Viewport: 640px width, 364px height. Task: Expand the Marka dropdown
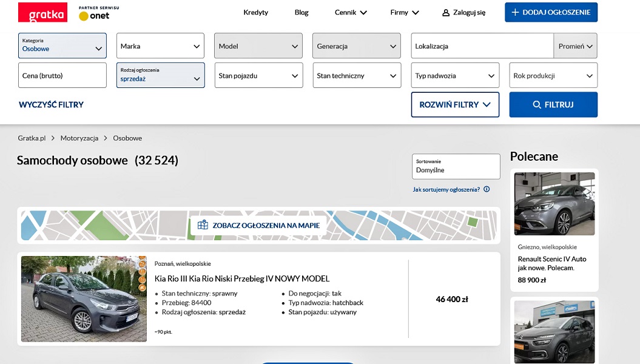click(160, 45)
